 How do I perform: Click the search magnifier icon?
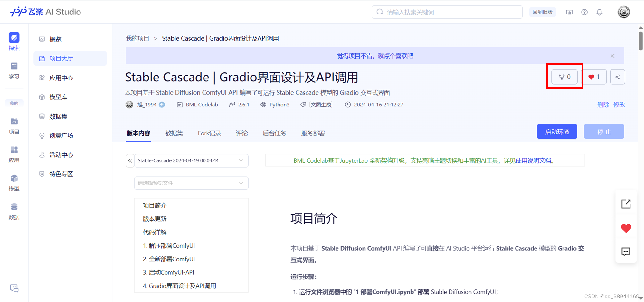380,12
